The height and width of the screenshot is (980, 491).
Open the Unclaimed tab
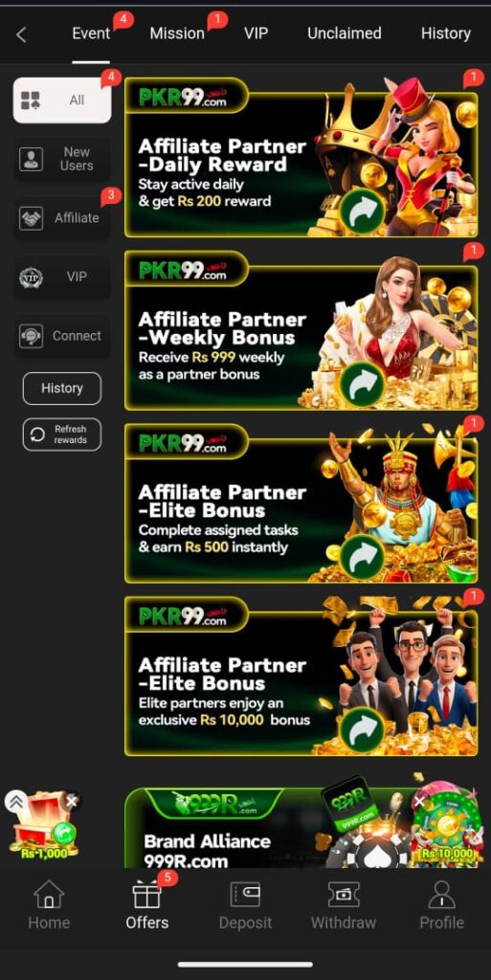coord(345,33)
